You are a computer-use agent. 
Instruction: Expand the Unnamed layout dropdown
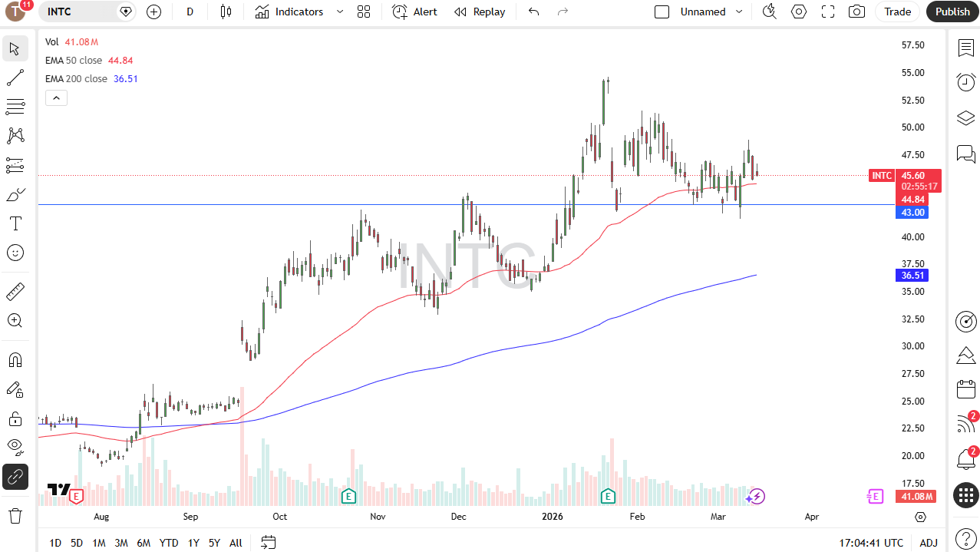[x=739, y=12]
